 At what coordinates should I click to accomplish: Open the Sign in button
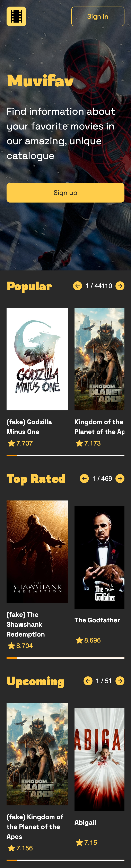(98, 16)
